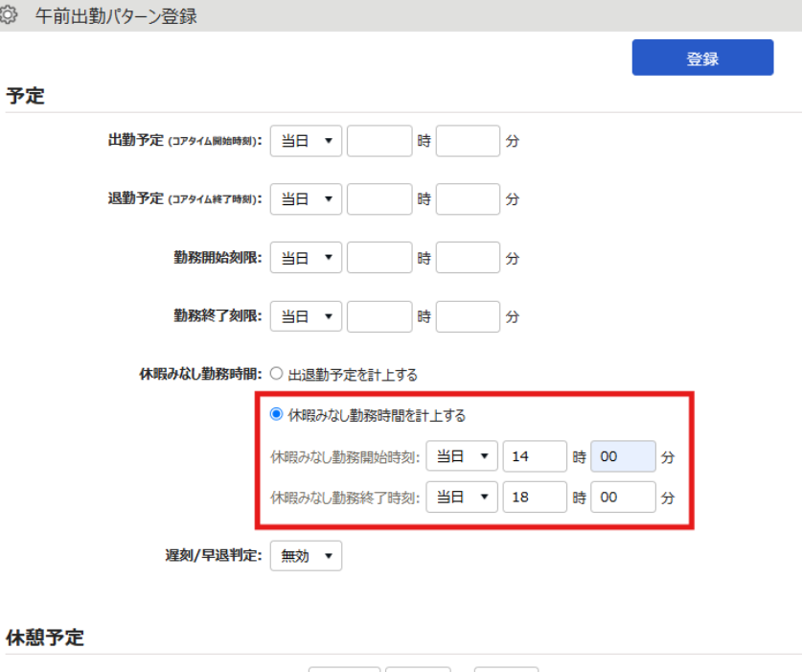
Task: Open 休暇みなし勤務開始時刻 day dropdown
Action: [462, 457]
